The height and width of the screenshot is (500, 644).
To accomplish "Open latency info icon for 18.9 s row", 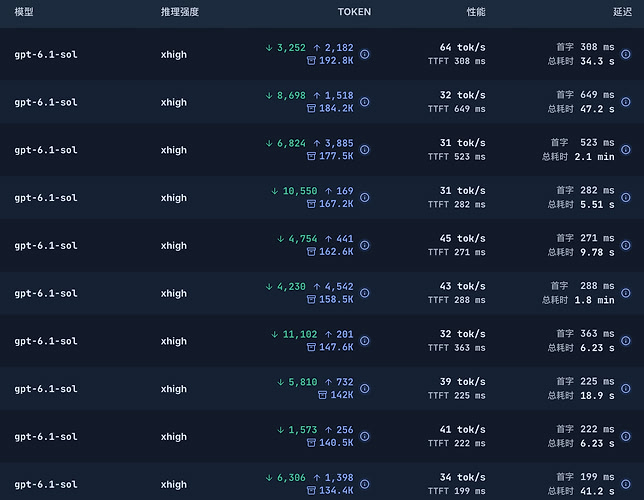I will click(x=626, y=388).
